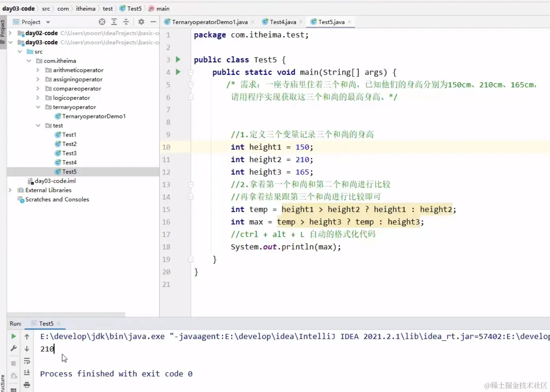Toggle soft-wrap in Run console
This screenshot has height=392, width=550.
(x=27, y=361)
